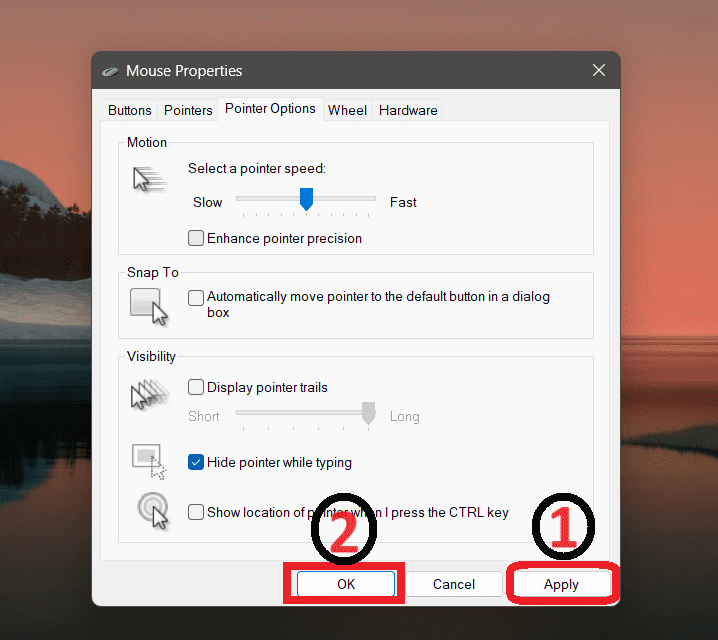Screen dimensions: 718x640
Task: Select the Hardware tab
Action: [x=408, y=110]
